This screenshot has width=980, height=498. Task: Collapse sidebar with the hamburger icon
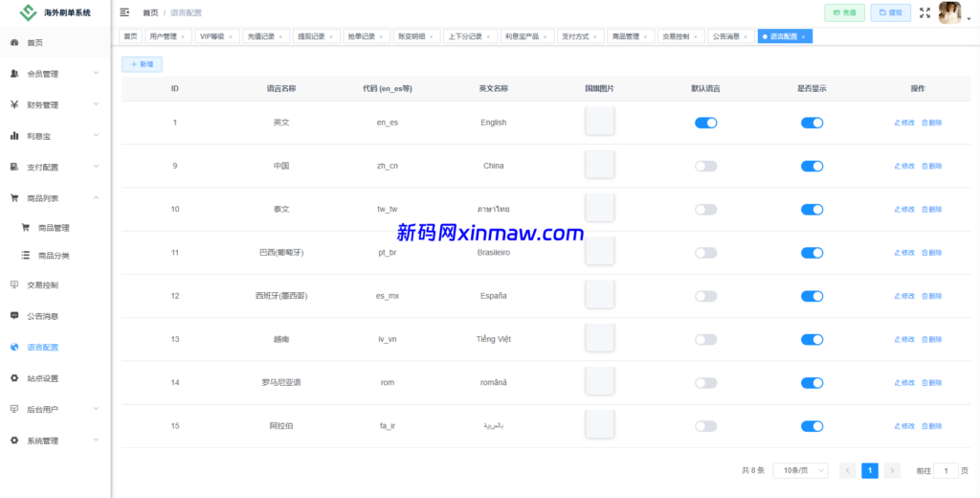[x=124, y=12]
